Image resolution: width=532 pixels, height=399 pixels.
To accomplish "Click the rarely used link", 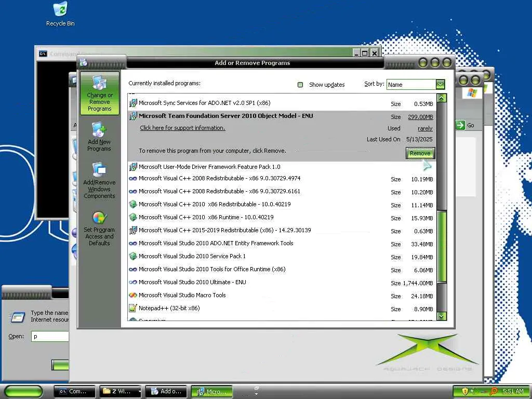I will coord(425,128).
